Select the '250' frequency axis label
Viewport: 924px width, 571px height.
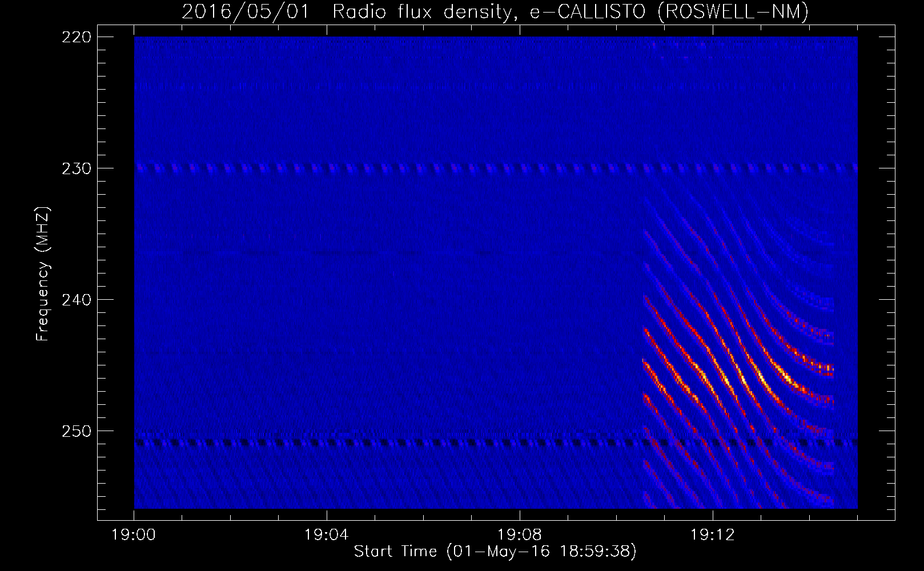pos(76,431)
